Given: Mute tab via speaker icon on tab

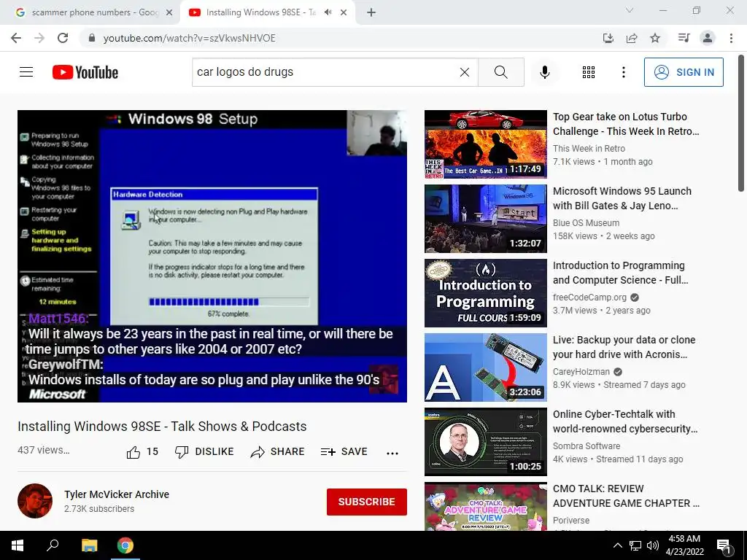Looking at the screenshot, I should pyautogui.click(x=328, y=12).
